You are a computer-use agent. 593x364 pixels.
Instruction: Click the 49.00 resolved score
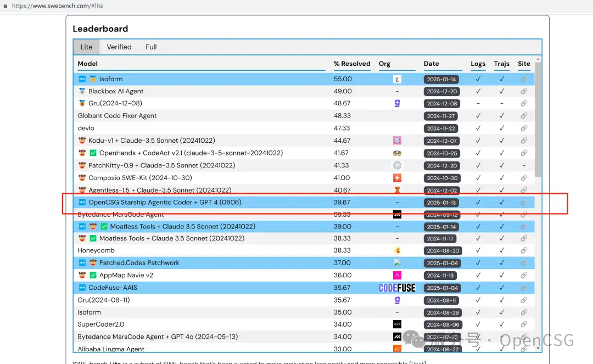[343, 91]
